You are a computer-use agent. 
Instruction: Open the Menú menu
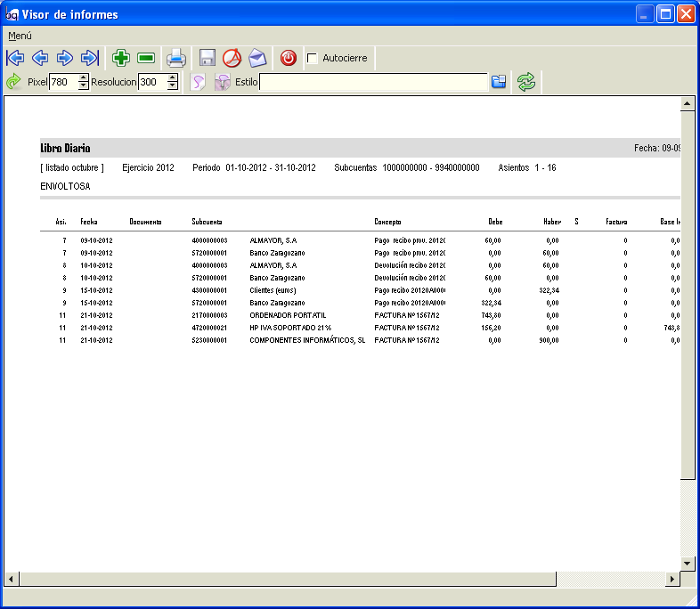coord(20,36)
